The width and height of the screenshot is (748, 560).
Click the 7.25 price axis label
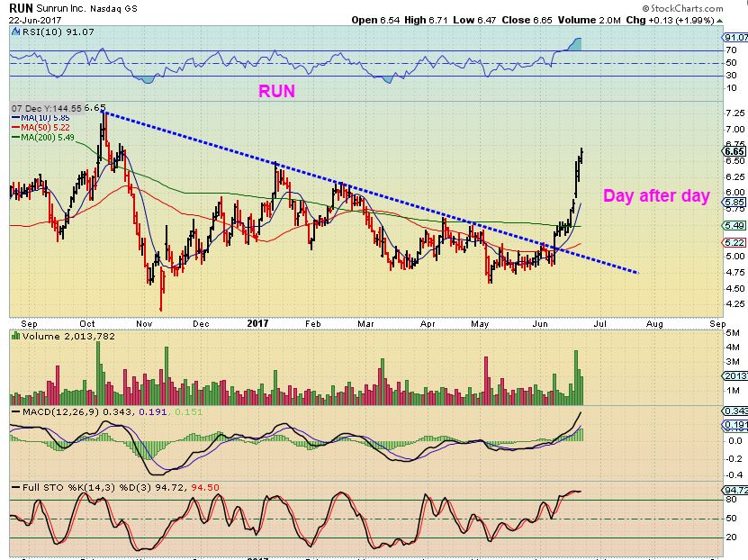pyautogui.click(x=735, y=113)
